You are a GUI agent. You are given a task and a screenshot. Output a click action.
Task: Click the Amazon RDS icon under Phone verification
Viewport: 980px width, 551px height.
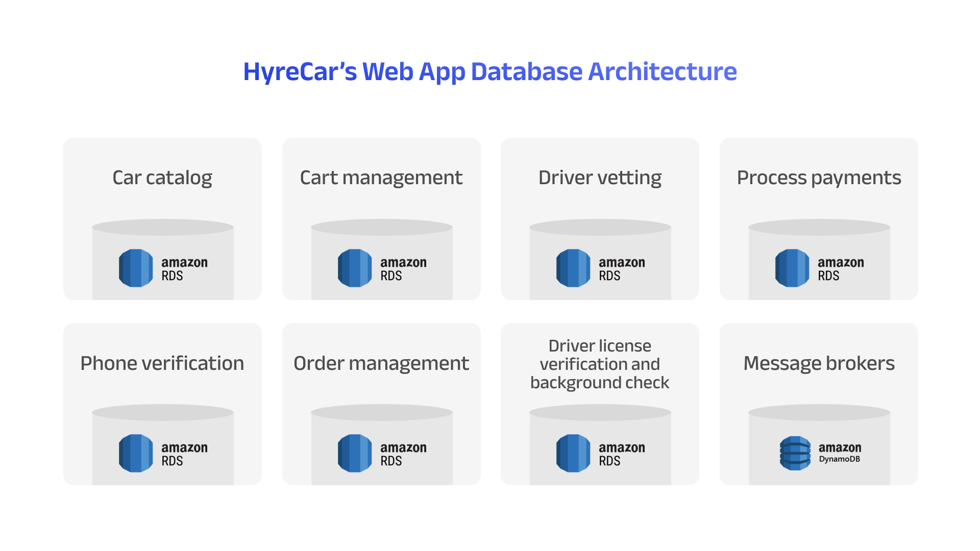click(136, 453)
